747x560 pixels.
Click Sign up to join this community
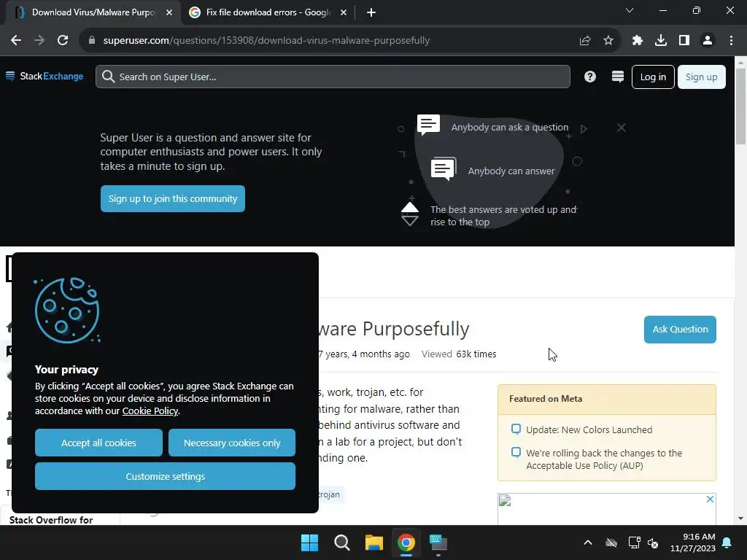pyautogui.click(x=172, y=198)
